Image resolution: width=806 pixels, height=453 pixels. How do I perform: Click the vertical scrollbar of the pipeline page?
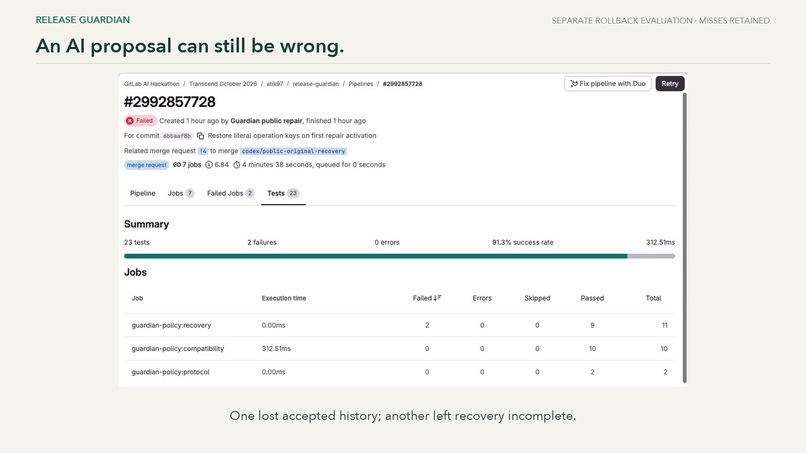click(685, 238)
